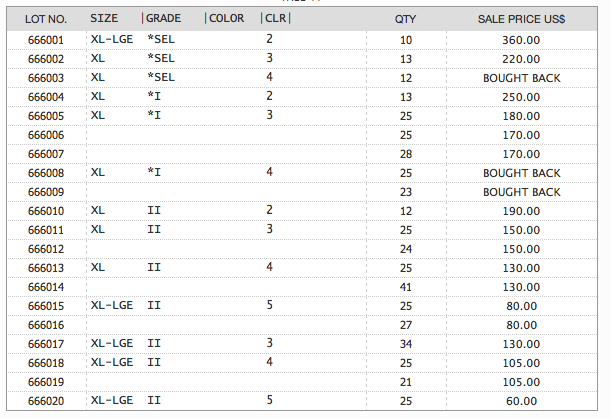Click the CLR column header
Viewport: 611px width, 419px height.
[x=275, y=19]
